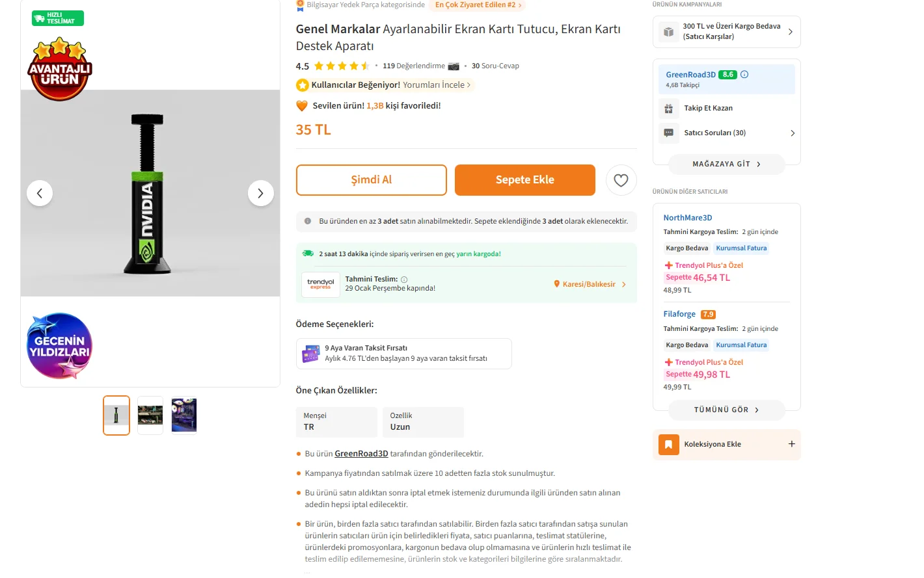This screenshot has height=578, width=924.
Task: Click the heart favorite icon
Action: pyautogui.click(x=621, y=180)
